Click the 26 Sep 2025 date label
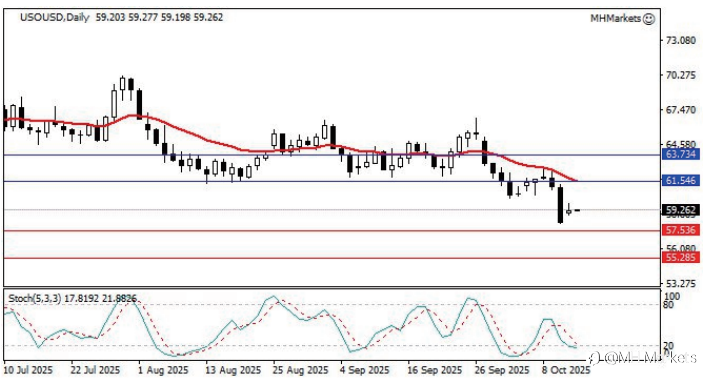Screen dimensions: 705x386 click(502, 370)
